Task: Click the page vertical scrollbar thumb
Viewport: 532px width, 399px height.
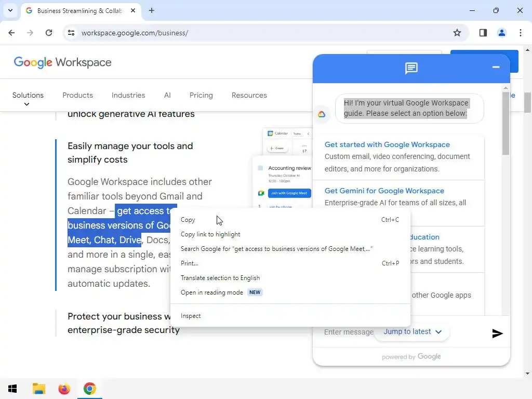Action: pos(527,102)
